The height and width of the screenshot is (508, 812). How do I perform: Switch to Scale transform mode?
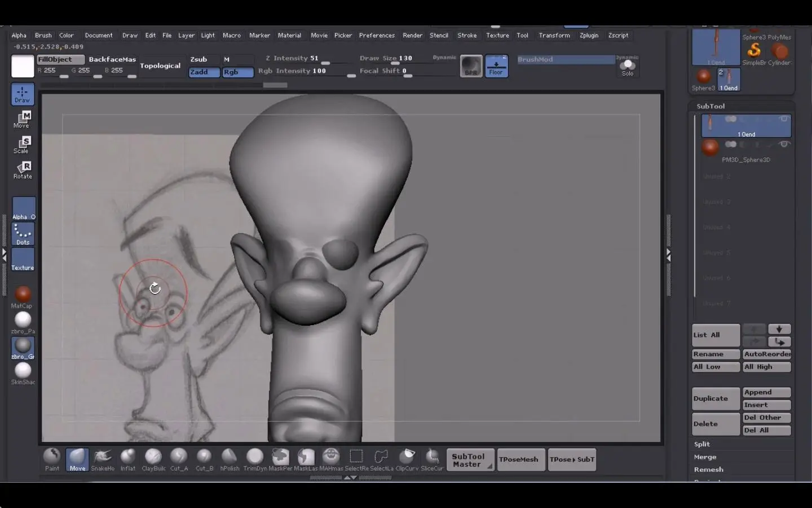click(x=23, y=145)
